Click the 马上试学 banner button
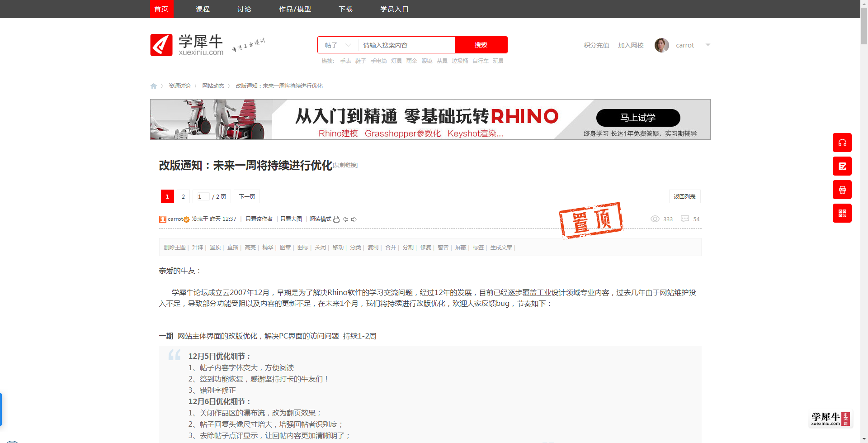The image size is (868, 443). tap(638, 118)
